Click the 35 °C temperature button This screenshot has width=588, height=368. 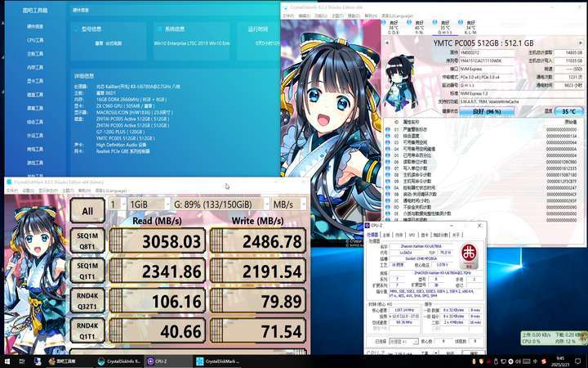[568, 111]
